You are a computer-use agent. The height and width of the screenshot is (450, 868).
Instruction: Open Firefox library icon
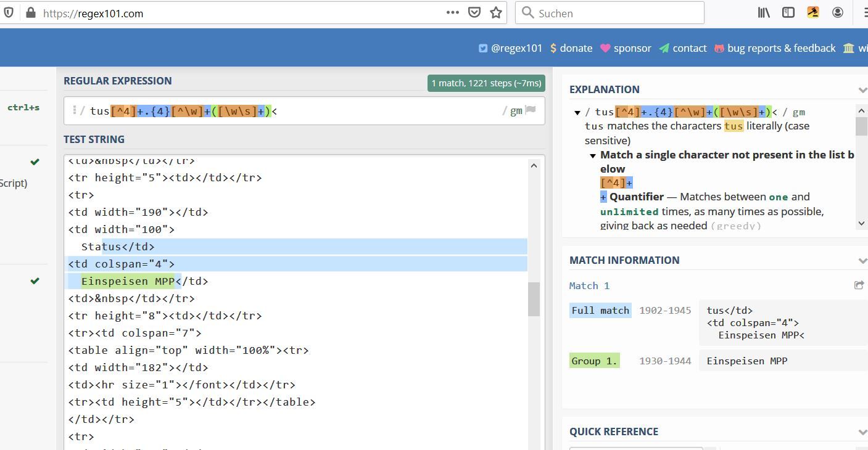pos(764,13)
